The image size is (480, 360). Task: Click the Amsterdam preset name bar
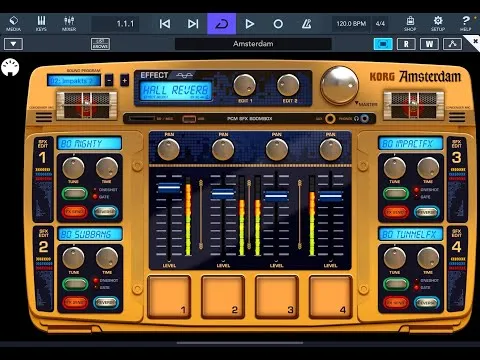253,44
